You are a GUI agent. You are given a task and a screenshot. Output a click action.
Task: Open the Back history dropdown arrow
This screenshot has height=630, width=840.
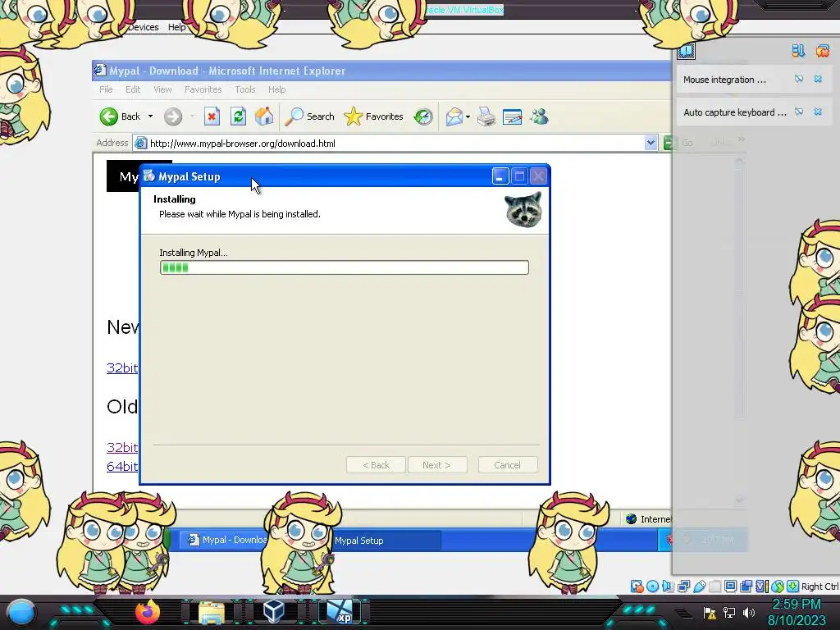(151, 116)
